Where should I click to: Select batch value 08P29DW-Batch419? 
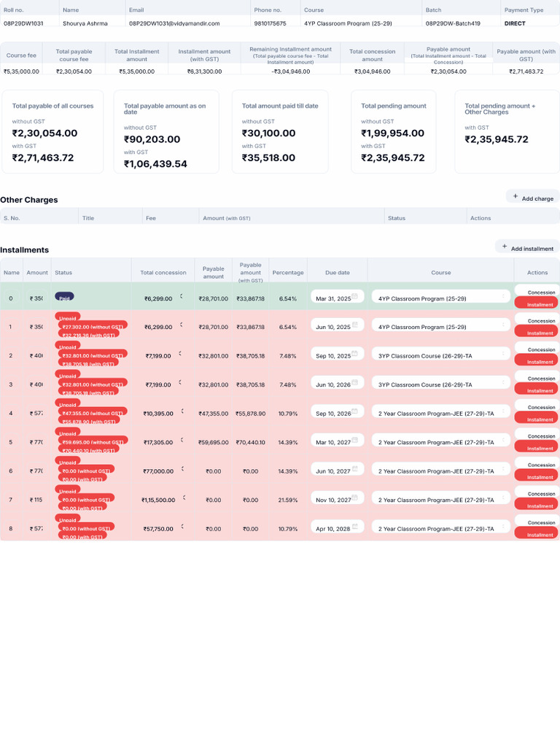tap(453, 23)
